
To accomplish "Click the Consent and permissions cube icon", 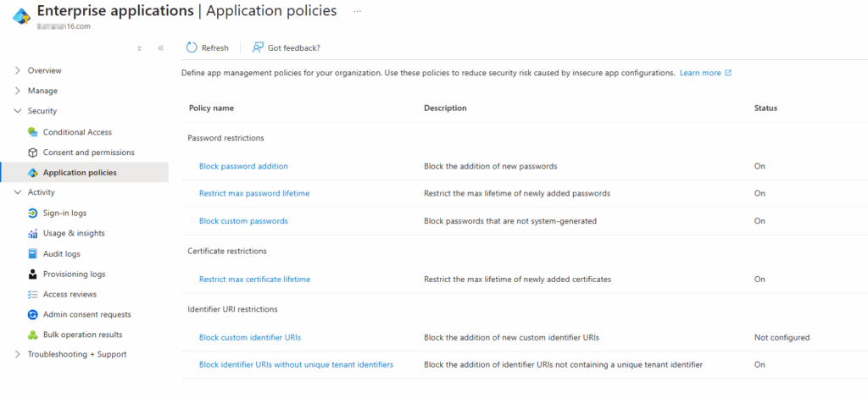I will click(x=33, y=152).
